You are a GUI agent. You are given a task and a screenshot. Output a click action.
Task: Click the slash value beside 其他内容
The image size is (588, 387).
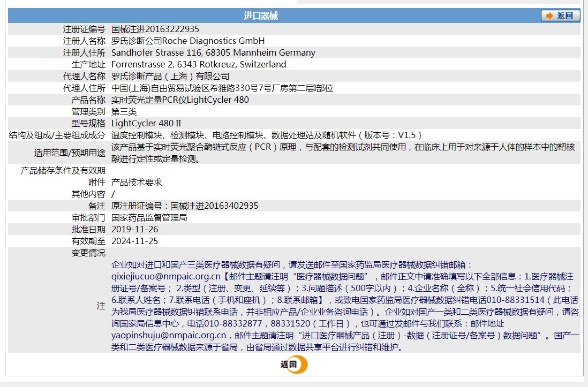point(113,194)
